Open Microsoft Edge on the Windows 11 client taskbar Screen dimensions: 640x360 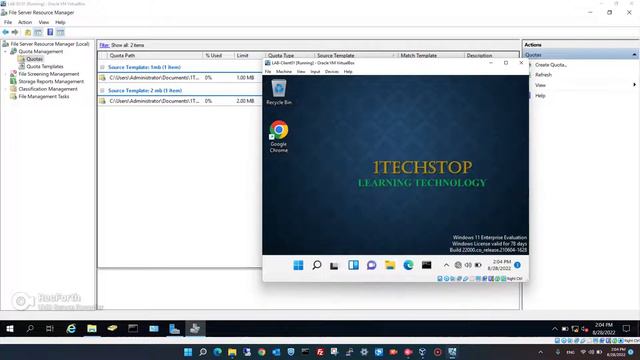click(x=408, y=265)
